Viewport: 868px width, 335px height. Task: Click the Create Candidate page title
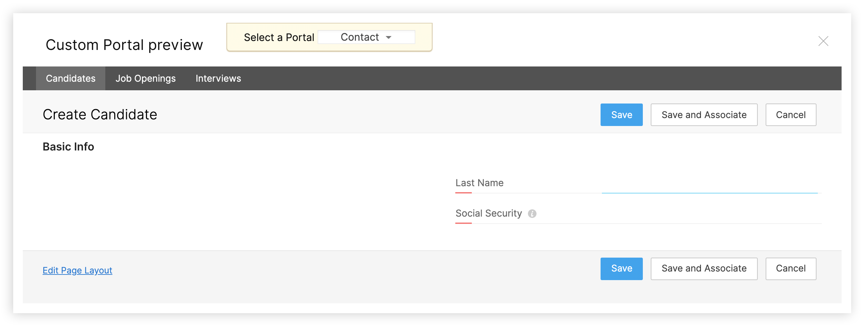click(x=100, y=115)
